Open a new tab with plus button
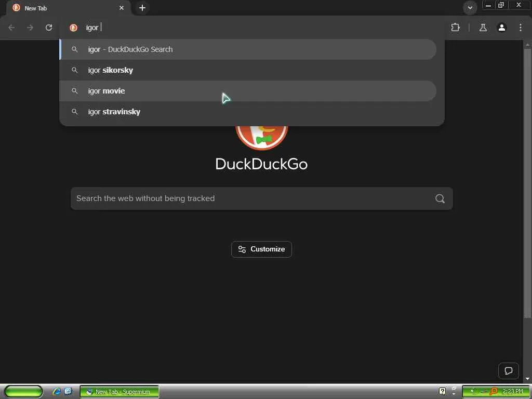The height and width of the screenshot is (399, 532). (x=142, y=8)
